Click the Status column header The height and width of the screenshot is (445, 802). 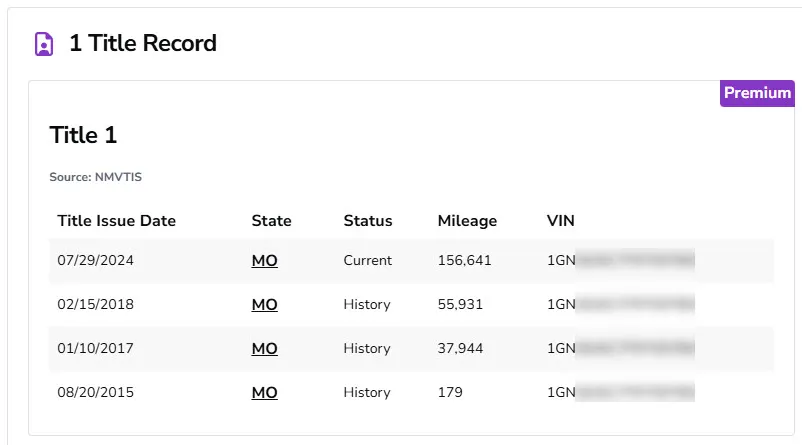(x=368, y=220)
